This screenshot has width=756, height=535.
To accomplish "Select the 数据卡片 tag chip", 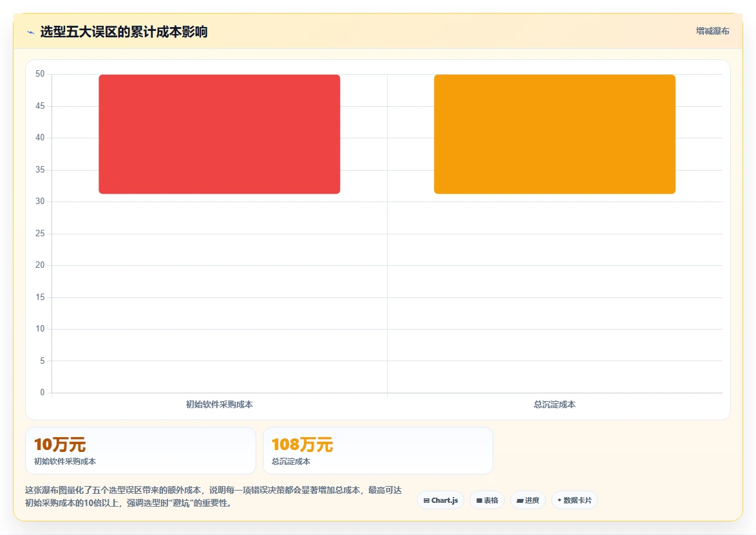I will click(x=574, y=500).
